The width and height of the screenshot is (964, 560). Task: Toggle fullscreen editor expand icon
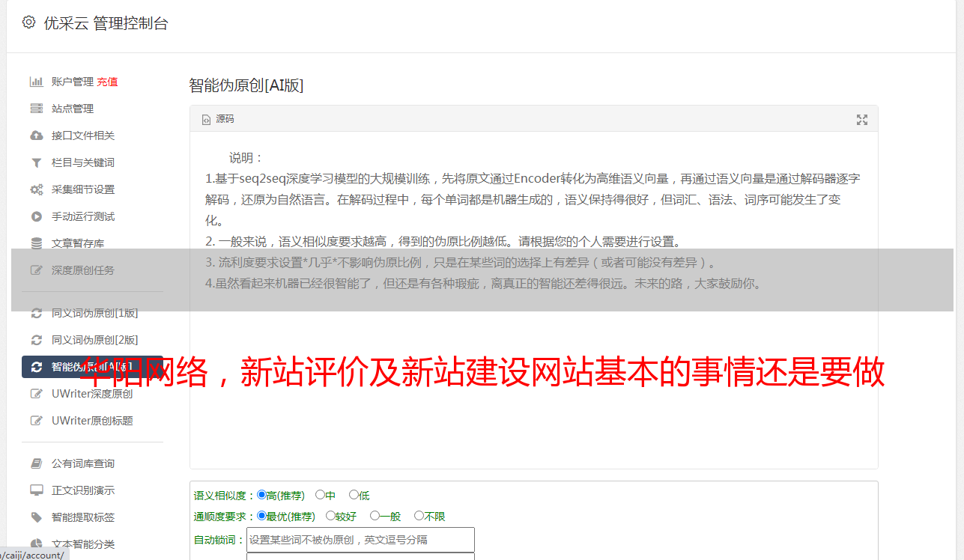click(862, 120)
